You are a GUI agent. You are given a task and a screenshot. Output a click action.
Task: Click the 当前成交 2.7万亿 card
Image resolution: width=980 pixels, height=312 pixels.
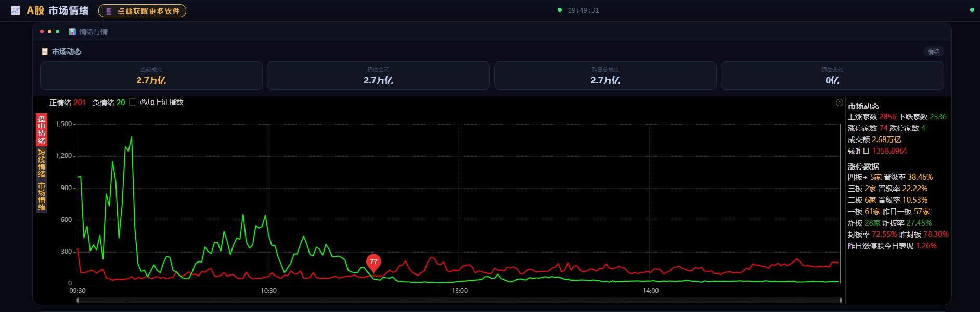[x=151, y=76]
